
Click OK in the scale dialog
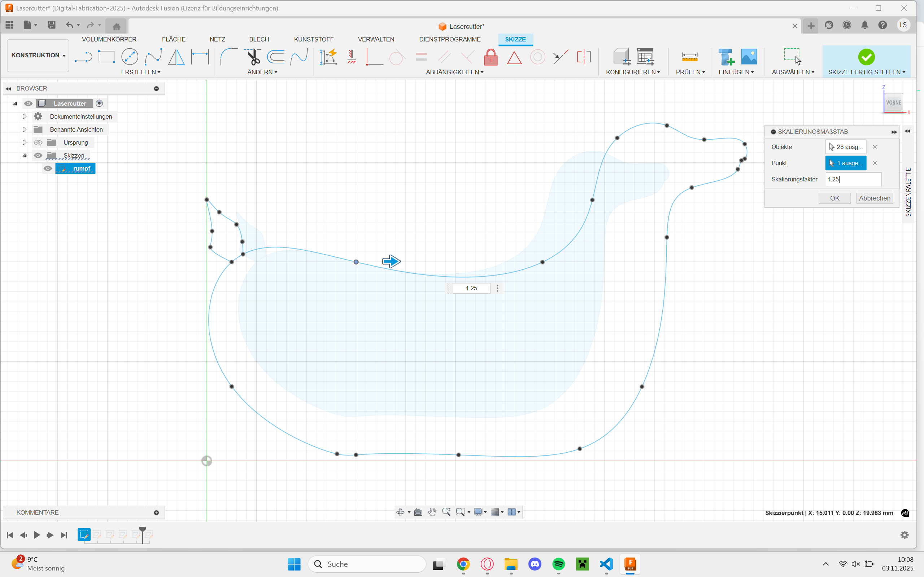point(834,198)
